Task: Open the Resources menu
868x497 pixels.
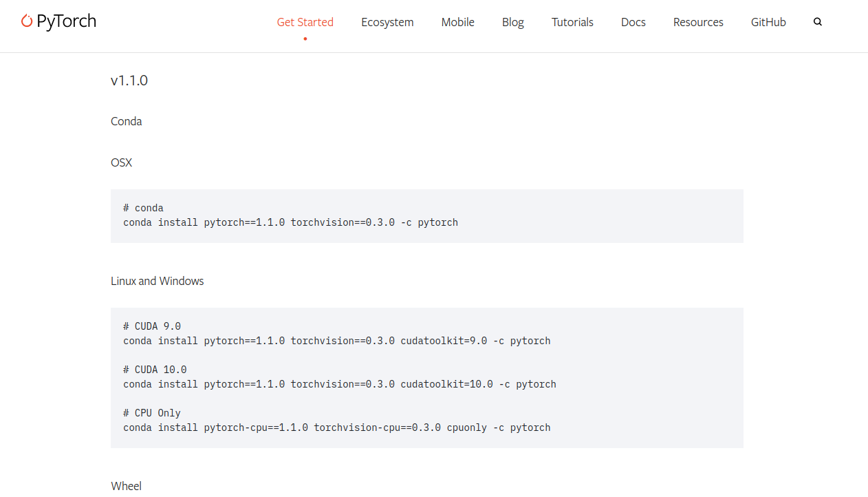Action: click(698, 21)
